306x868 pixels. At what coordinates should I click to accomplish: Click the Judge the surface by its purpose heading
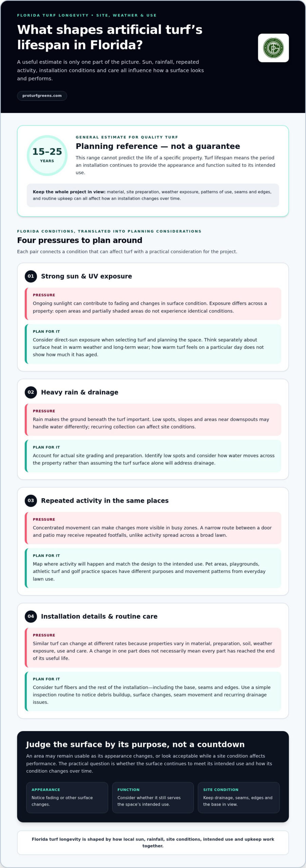135,744
